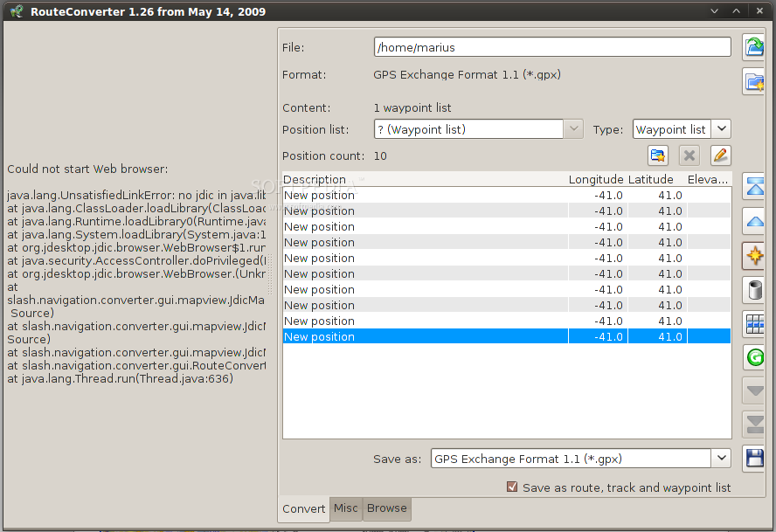
Task: Click the java.lang.UnsatisfiedLinkError line
Action: click(136, 196)
